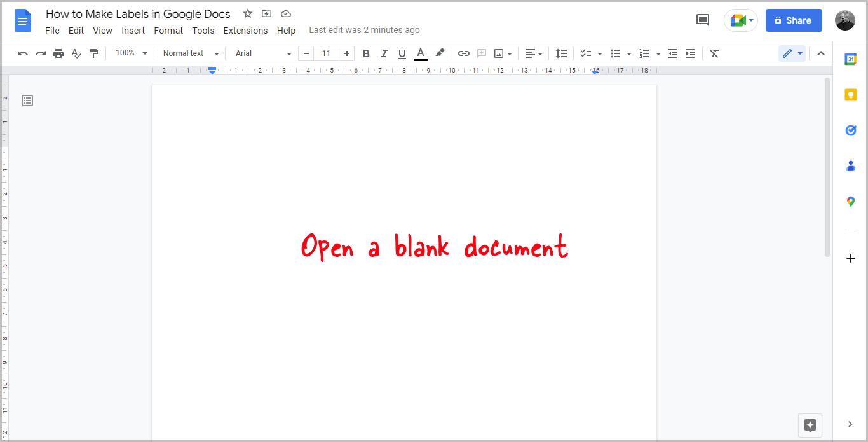Open the zoom level dropdown
Viewport: 868px width, 442px height.
(130, 53)
